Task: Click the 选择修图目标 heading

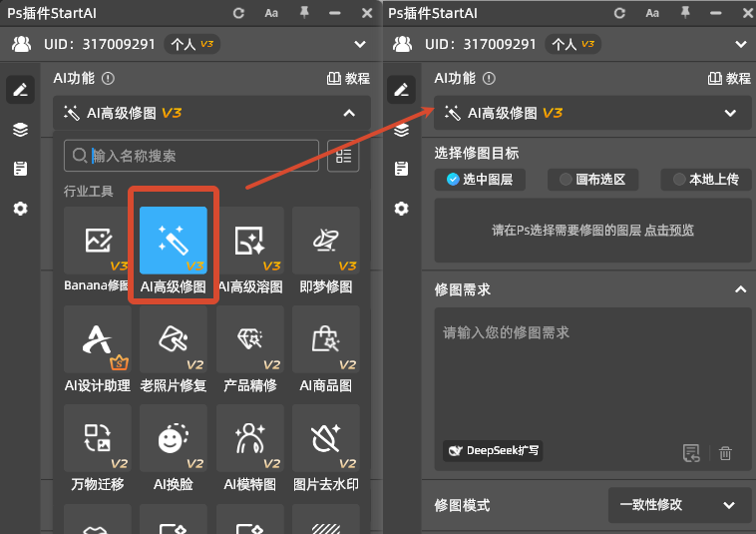Action: [477, 153]
